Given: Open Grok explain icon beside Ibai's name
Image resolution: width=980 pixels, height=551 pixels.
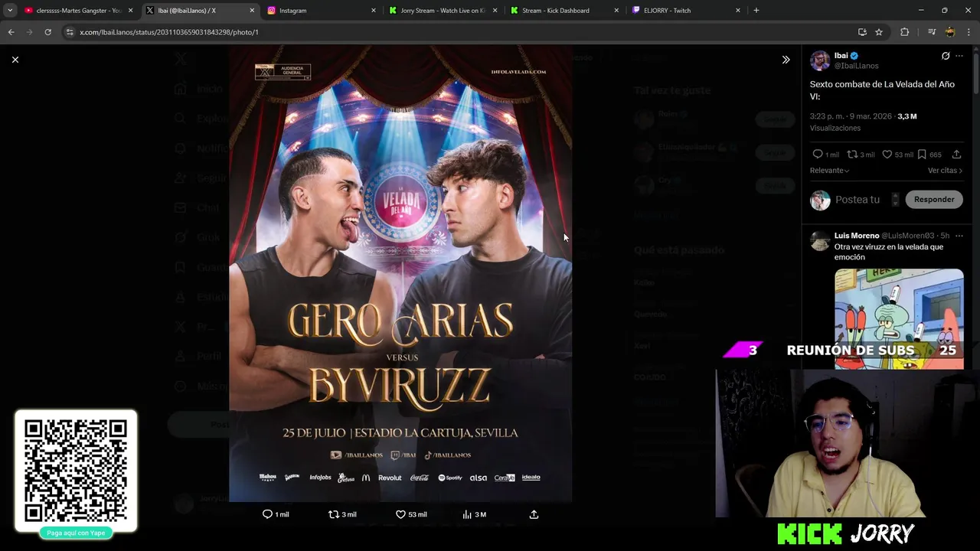Looking at the screenshot, I should coord(946,56).
